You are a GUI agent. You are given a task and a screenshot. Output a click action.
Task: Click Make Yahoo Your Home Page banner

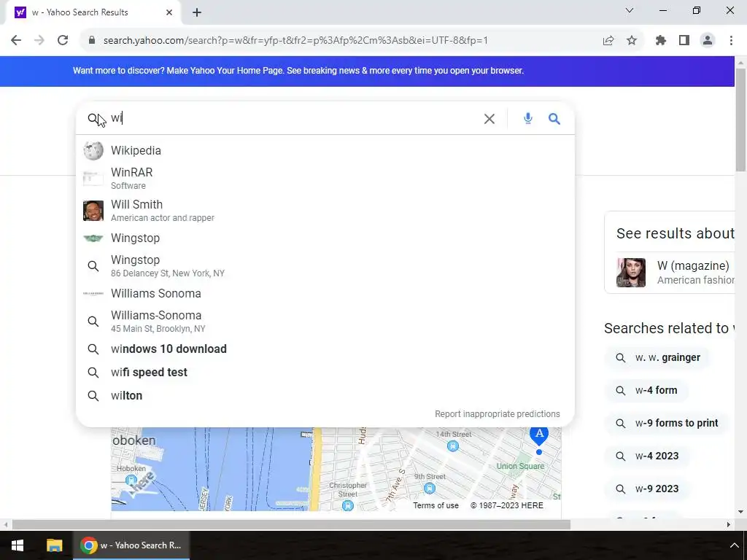click(298, 71)
